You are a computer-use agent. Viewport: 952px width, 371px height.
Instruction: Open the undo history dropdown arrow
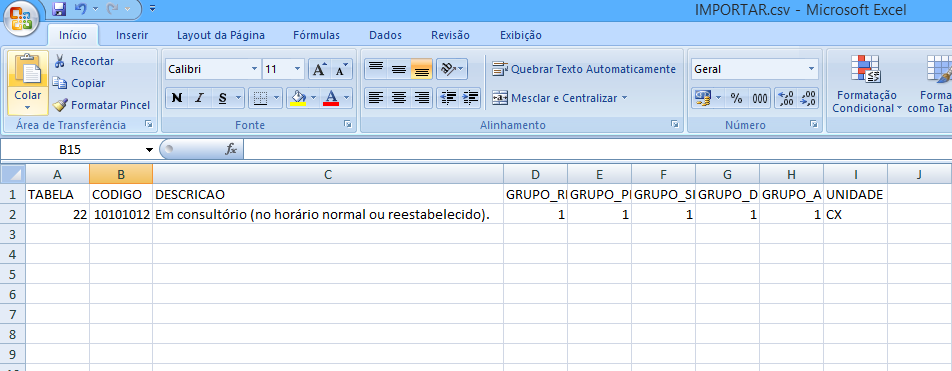pyautogui.click(x=95, y=9)
